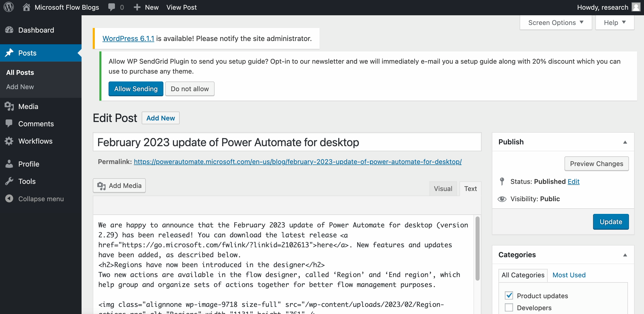644x314 pixels.
Task: Click the Do not allow button
Action: 190,89
